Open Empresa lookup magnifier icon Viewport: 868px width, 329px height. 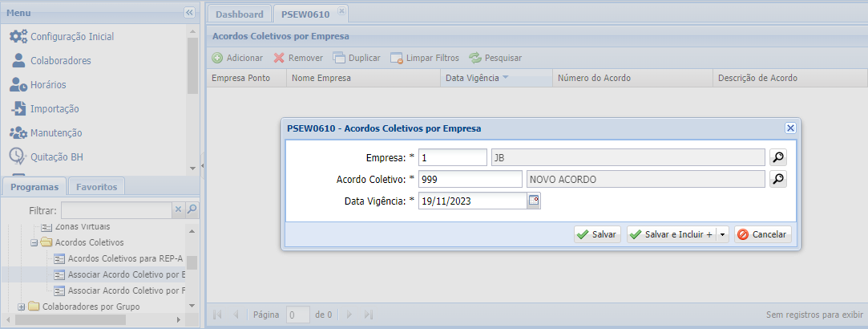click(x=778, y=157)
